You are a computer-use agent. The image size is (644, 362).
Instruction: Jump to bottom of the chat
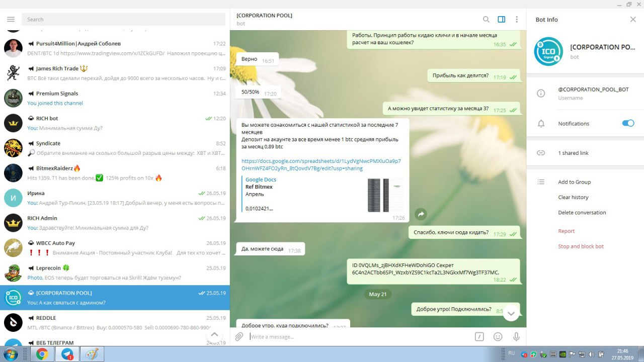click(x=511, y=313)
